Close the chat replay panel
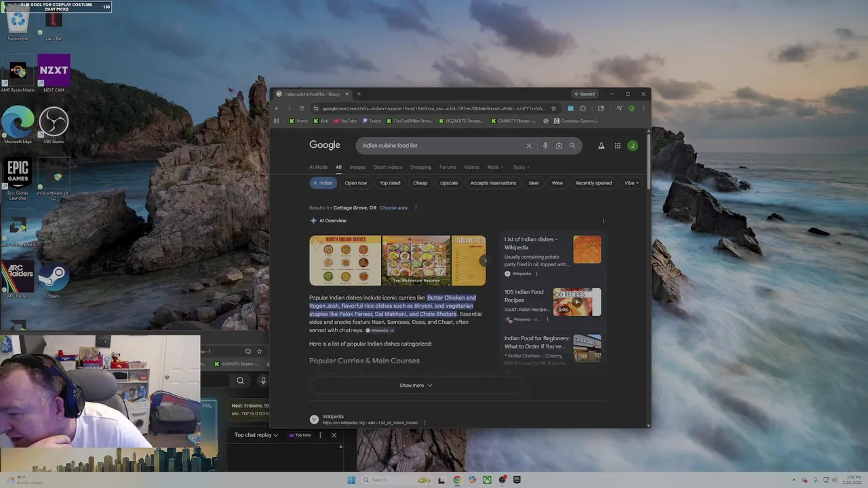The image size is (868, 488). (x=334, y=435)
